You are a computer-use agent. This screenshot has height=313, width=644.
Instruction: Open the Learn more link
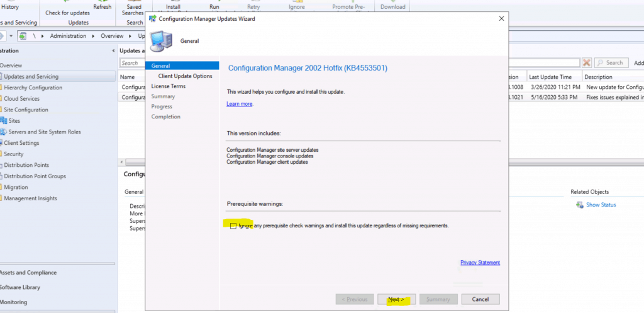(239, 104)
